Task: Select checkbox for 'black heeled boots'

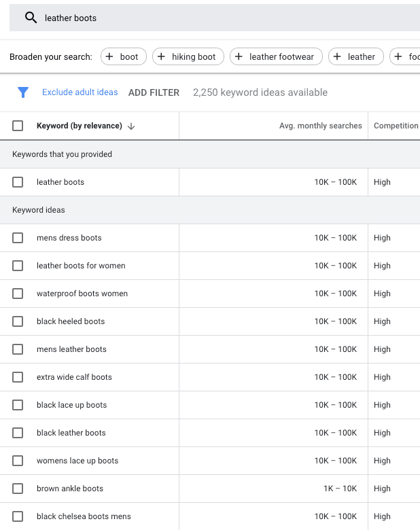Action: tap(18, 321)
